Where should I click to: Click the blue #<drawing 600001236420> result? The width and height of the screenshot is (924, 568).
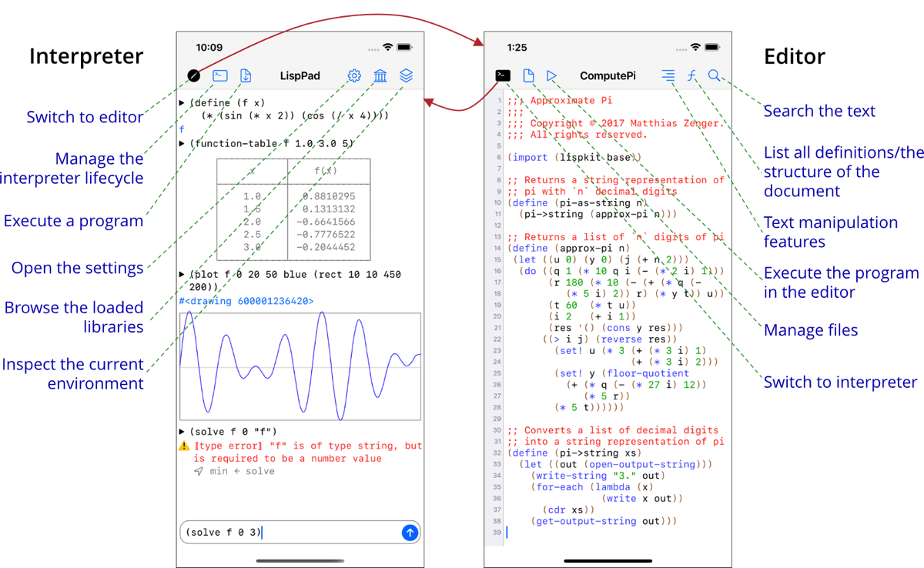coord(246,301)
